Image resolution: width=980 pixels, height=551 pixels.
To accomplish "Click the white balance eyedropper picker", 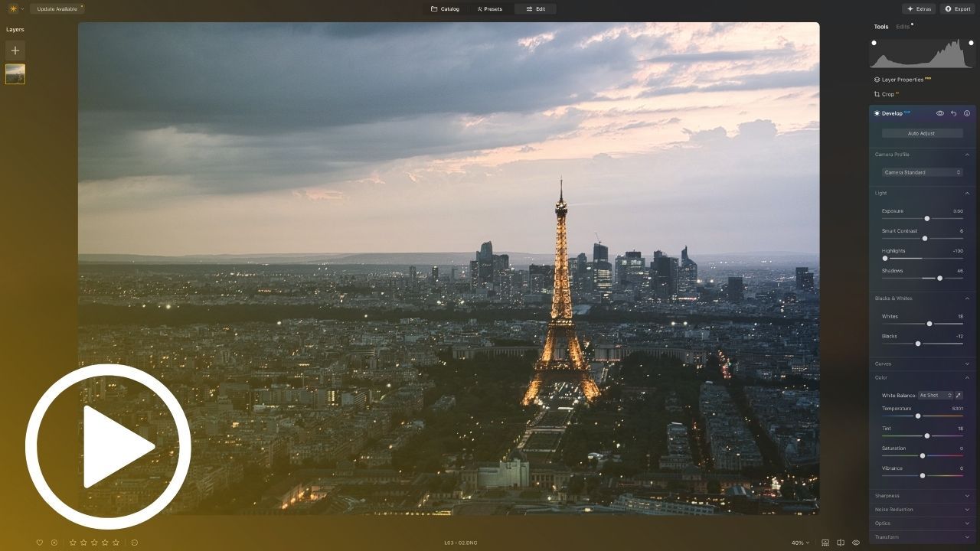I will pos(959,396).
